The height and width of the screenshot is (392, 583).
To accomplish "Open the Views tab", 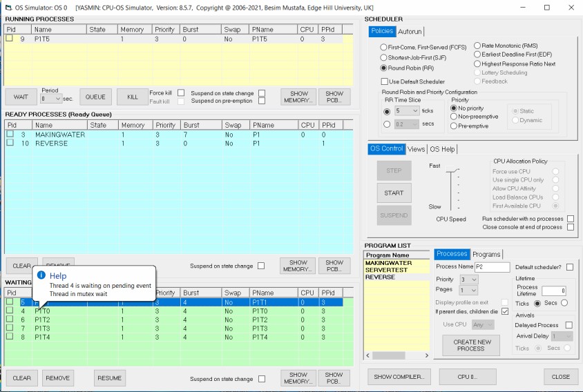I will (x=416, y=149).
